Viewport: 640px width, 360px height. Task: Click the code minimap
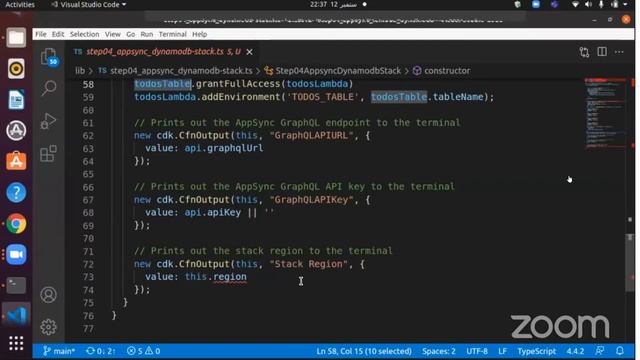(604, 113)
